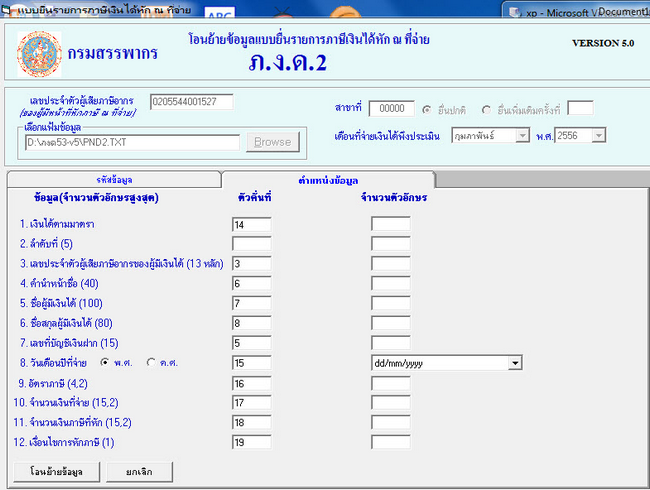The height and width of the screenshot is (490, 650).
Task: Click the ภ.ง.ด.2 form title
Action: [x=288, y=63]
